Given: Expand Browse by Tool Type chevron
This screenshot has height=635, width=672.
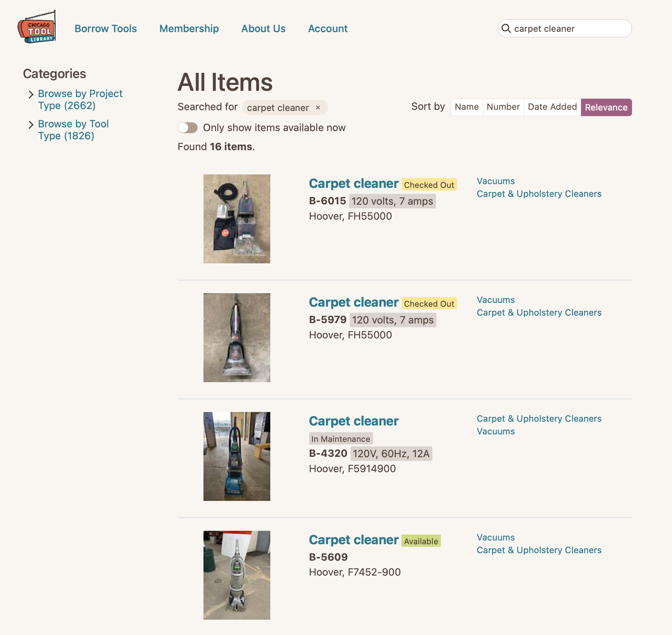Looking at the screenshot, I should coord(31,125).
